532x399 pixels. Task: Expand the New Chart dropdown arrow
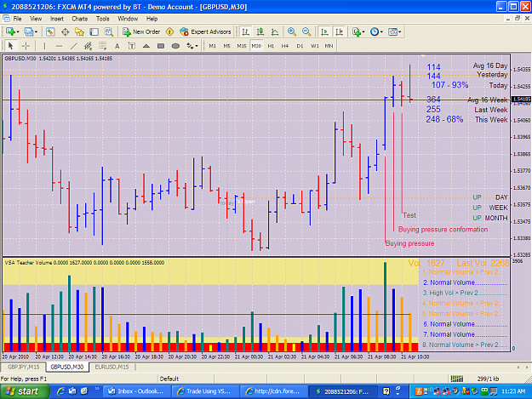(18, 32)
